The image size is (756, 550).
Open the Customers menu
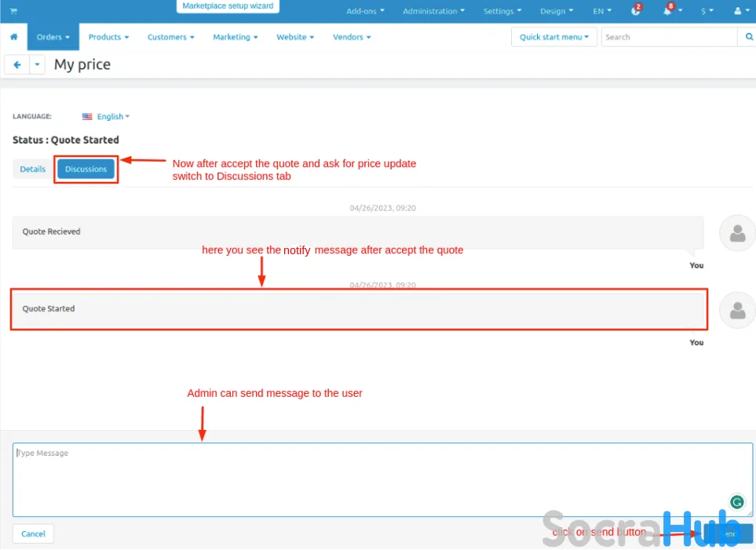170,37
